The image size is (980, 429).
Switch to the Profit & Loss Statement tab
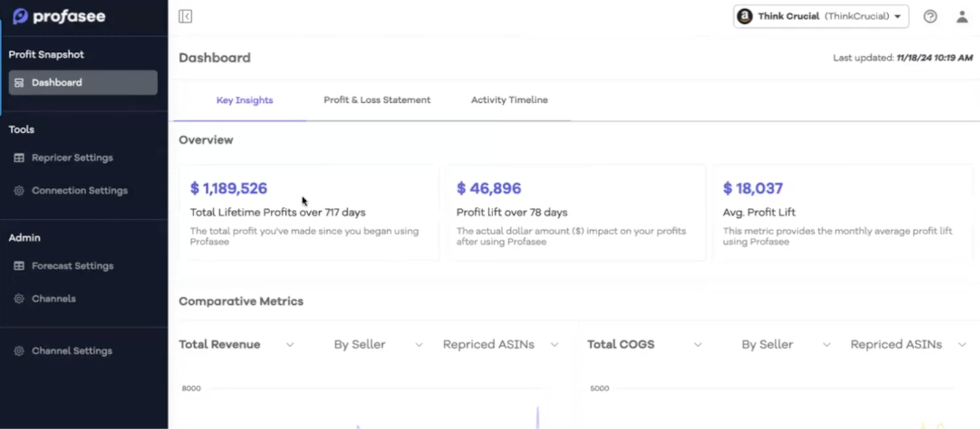click(377, 100)
